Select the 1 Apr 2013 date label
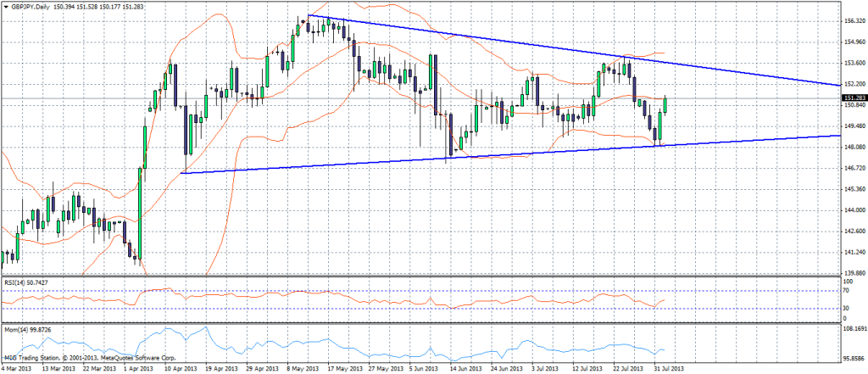 pyautogui.click(x=138, y=369)
